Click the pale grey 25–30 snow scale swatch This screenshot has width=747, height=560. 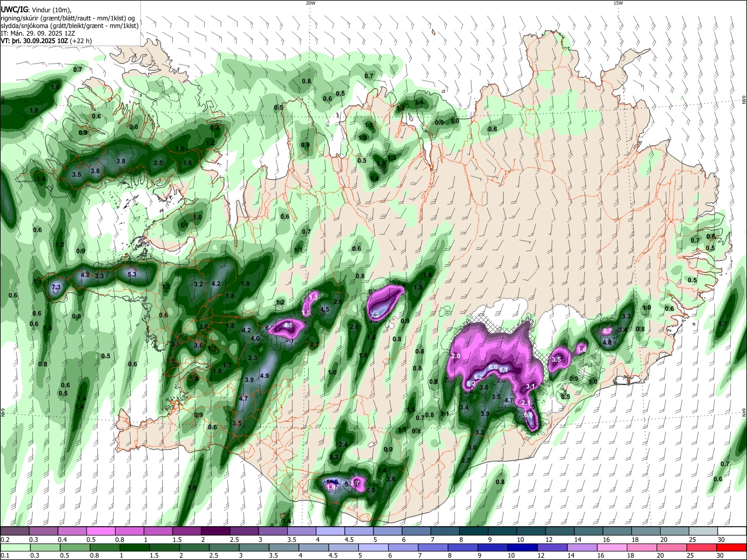coord(703,530)
